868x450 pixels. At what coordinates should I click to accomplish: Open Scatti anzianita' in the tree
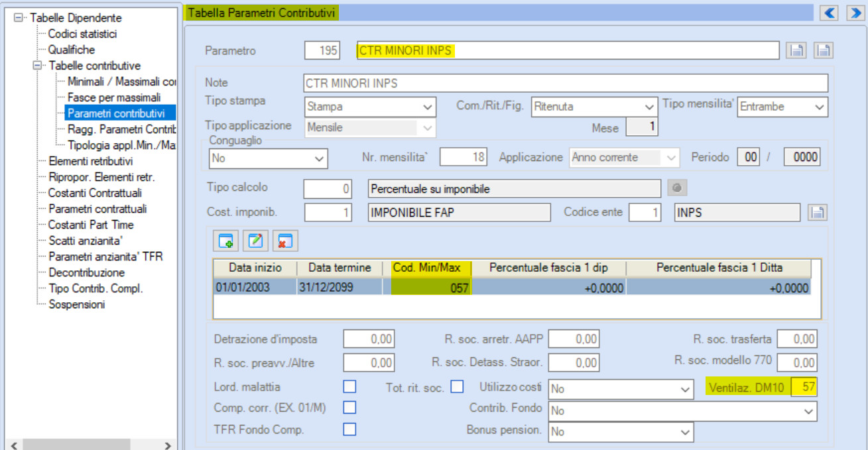pos(86,241)
